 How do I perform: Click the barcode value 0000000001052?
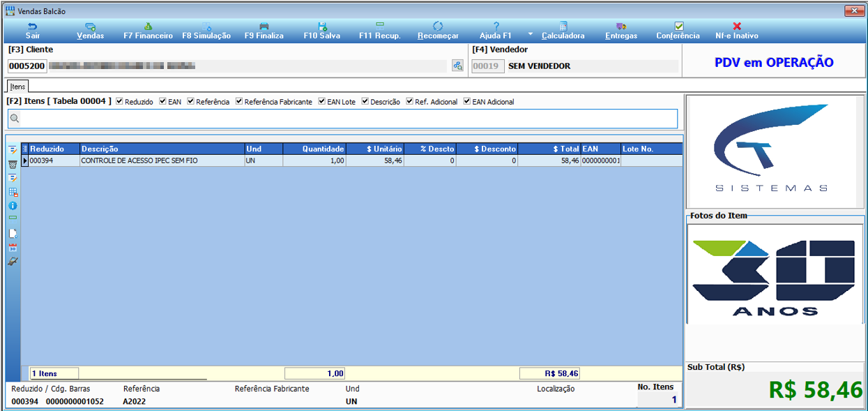point(75,401)
